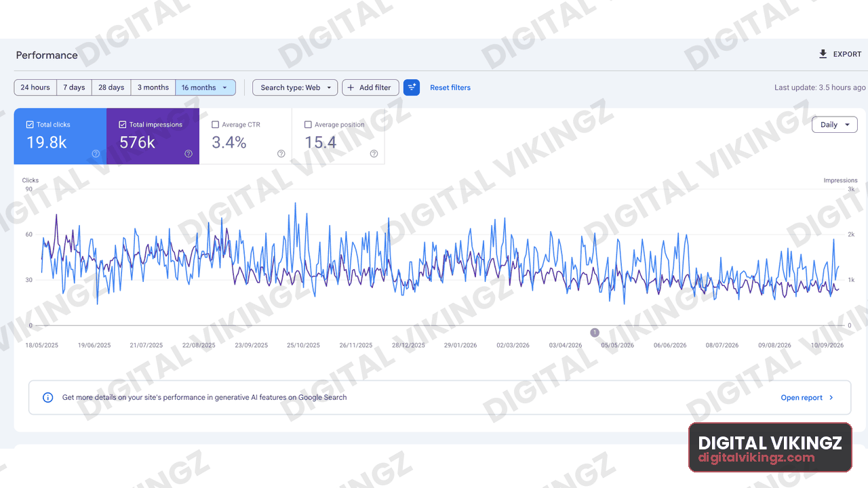Click the annotation marker on chart timeline

595,332
